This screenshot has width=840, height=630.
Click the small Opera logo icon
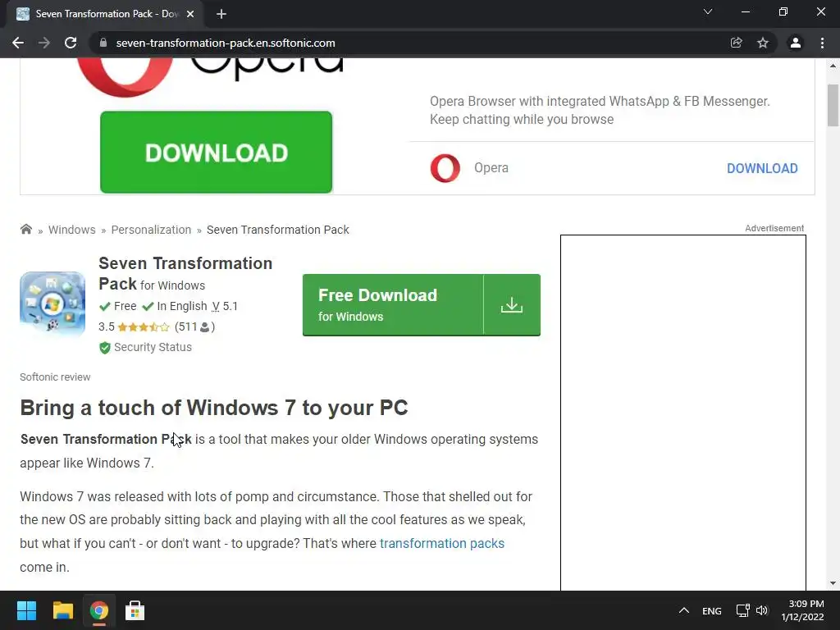445,168
